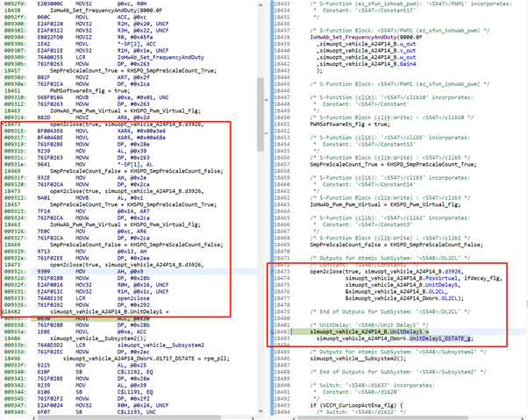Click the disassembly vertical scrollbar thumb
Viewport: 528px width, 420px height.
(x=260, y=114)
